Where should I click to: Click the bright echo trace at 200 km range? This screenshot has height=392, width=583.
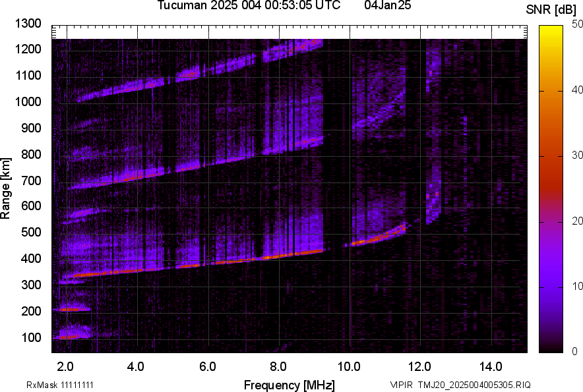(x=71, y=309)
